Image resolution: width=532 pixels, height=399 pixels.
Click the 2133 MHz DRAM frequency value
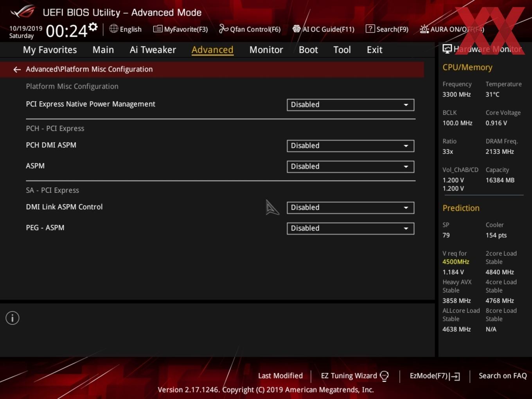pyautogui.click(x=500, y=152)
